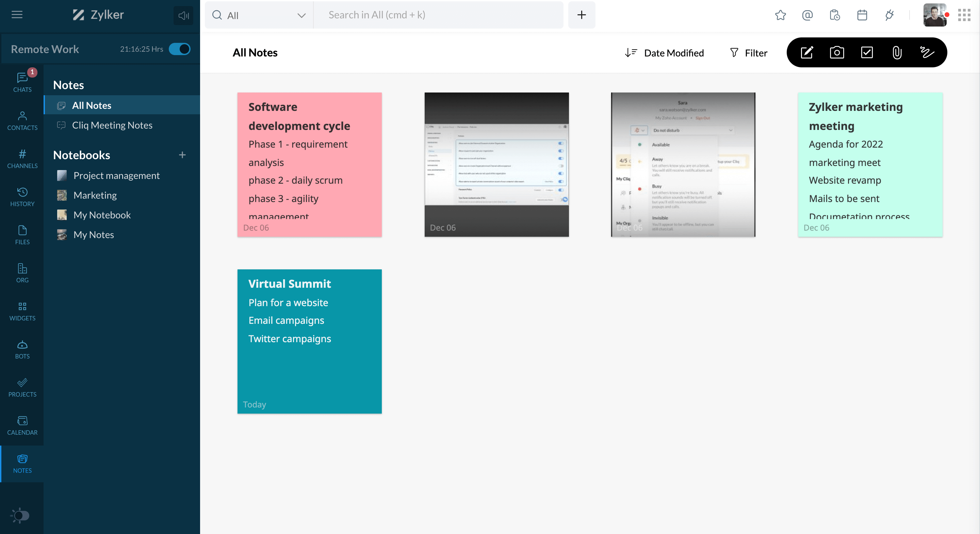Click the search in All field
This screenshot has width=980, height=534.
[x=438, y=15]
